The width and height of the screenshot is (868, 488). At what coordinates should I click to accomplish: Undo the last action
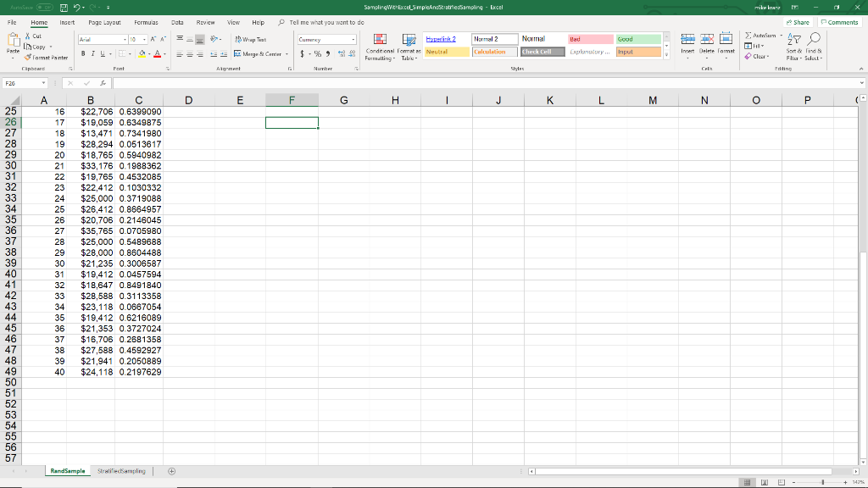click(76, 7)
